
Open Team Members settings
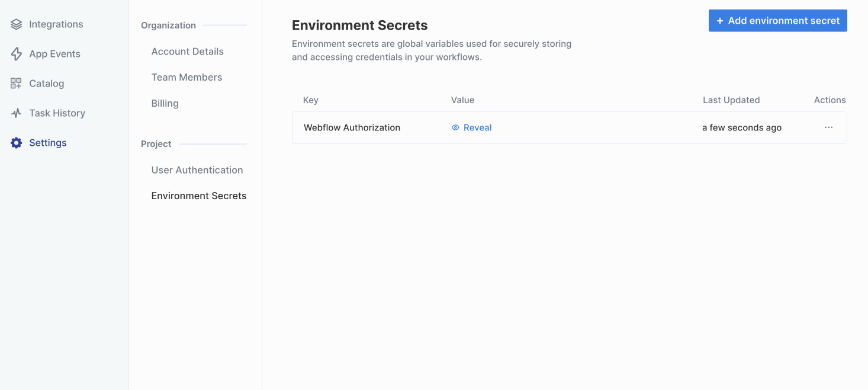[x=187, y=77]
